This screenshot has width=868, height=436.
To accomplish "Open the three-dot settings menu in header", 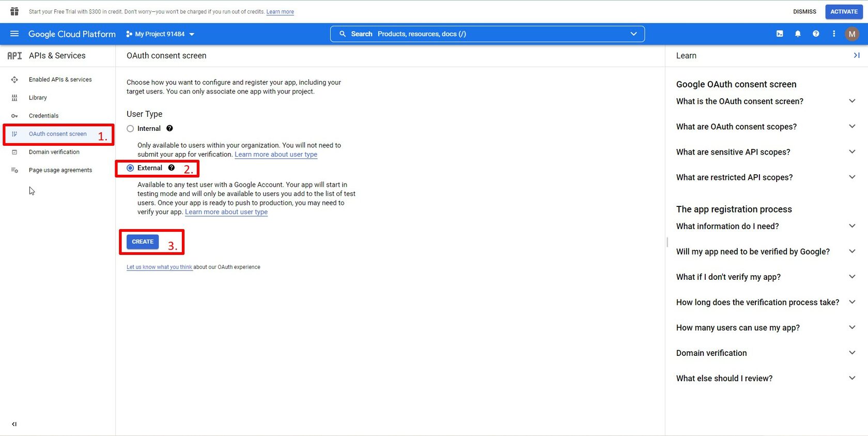I will coord(834,34).
